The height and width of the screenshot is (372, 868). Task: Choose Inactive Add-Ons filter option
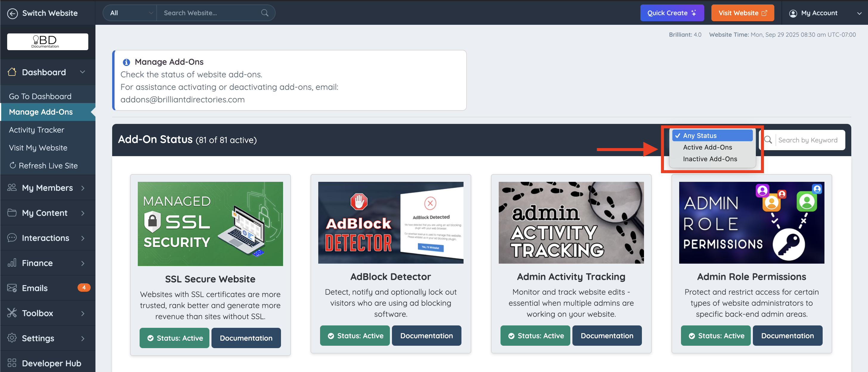pyautogui.click(x=710, y=159)
